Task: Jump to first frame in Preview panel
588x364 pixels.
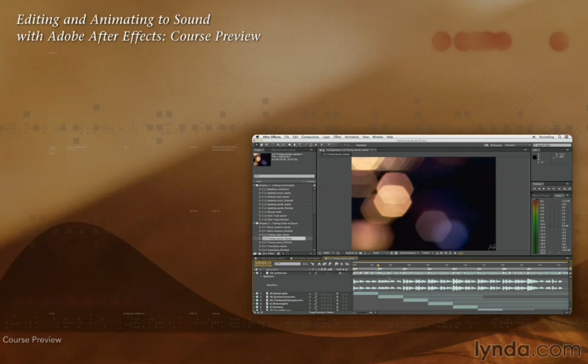Action: coord(535,189)
